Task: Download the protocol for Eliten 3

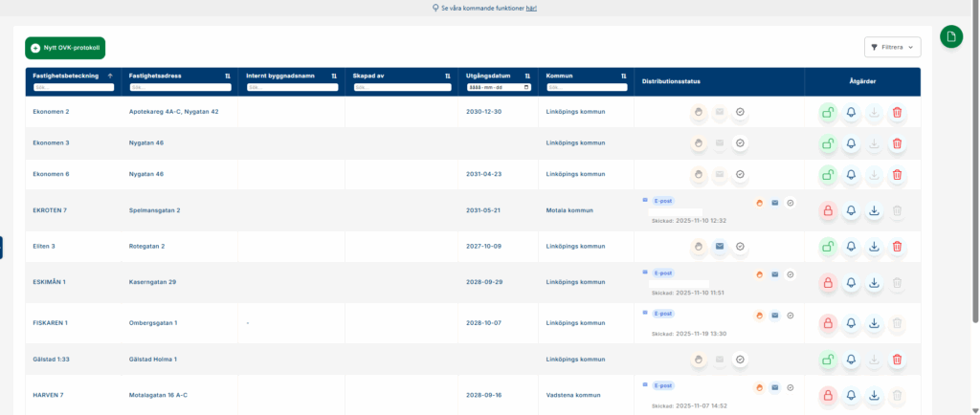Action: [x=874, y=246]
